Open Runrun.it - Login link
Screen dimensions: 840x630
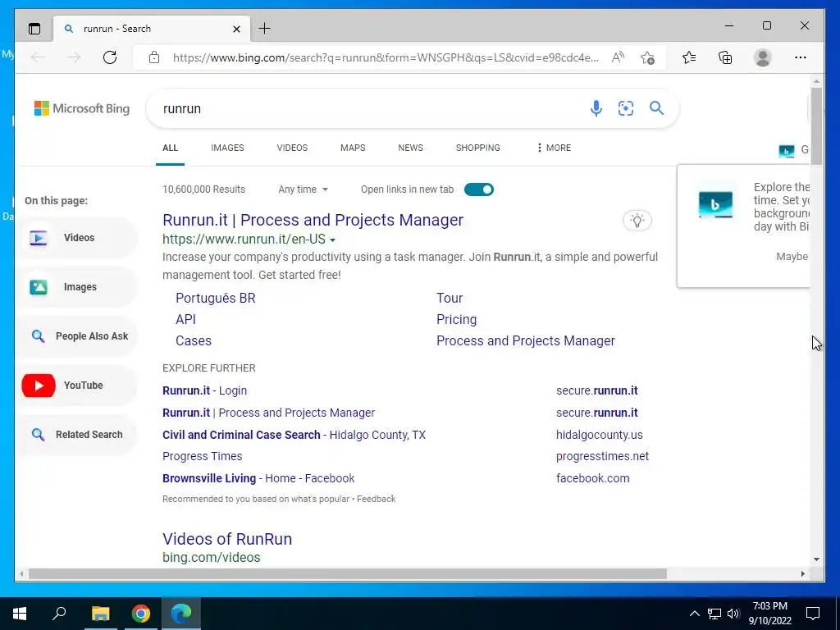pyautogui.click(x=204, y=390)
